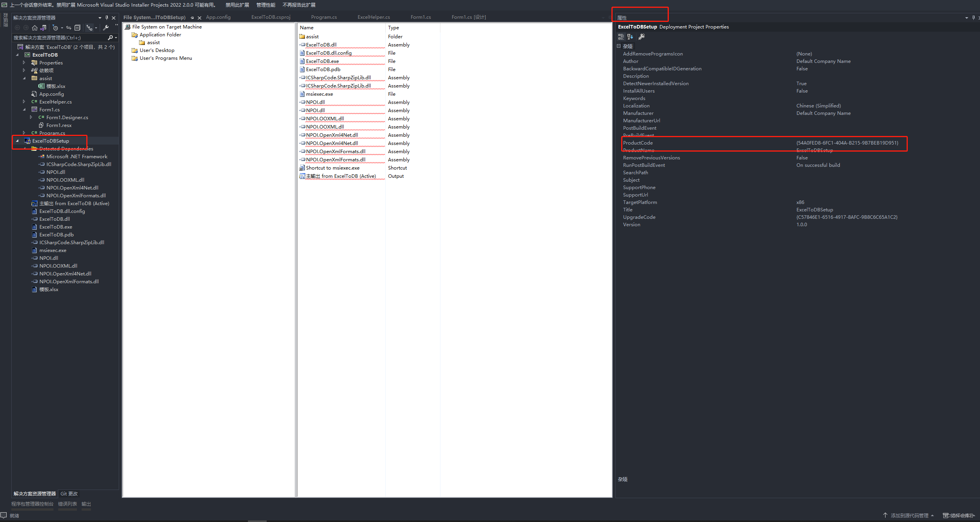Toggle the nested view mode button in Solution Explorer
Image resolution: width=980 pixels, height=522 pixels.
coord(89,28)
